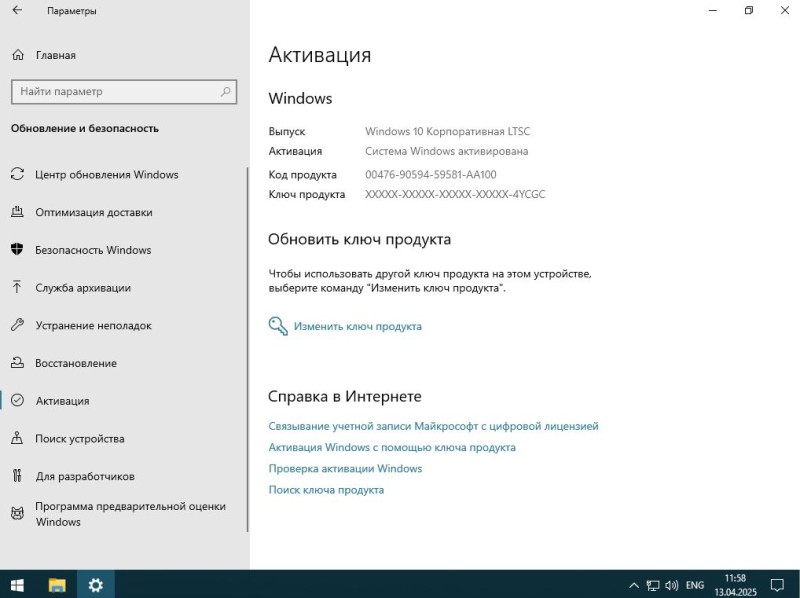Click the Delivery Optimization icon
Viewport: 800px width, 598px height.
coord(17,212)
